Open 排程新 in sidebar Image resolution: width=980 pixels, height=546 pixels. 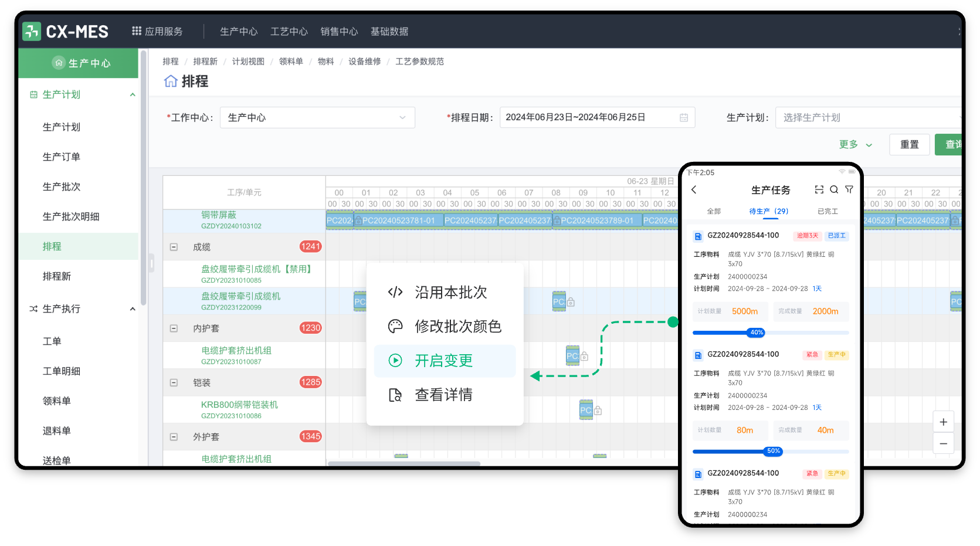[56, 276]
